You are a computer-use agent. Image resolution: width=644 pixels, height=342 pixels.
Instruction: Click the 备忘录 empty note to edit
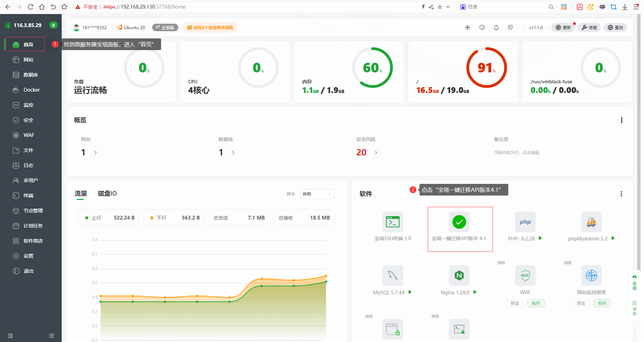516,153
